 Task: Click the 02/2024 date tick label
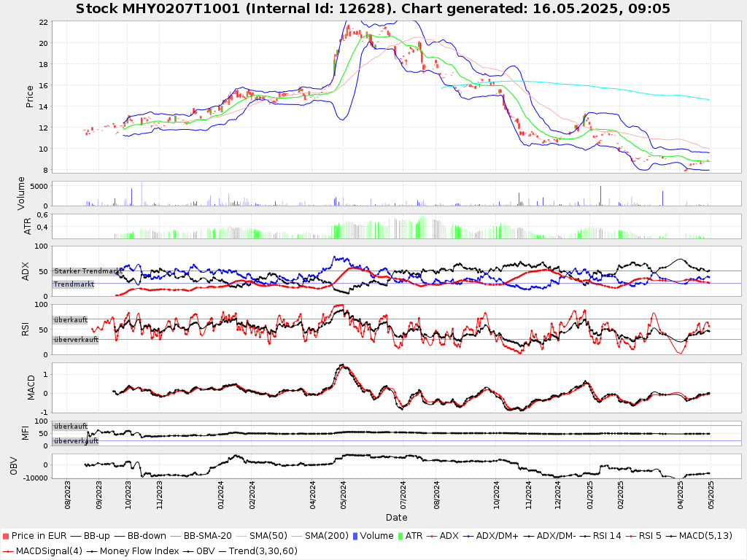(x=252, y=495)
